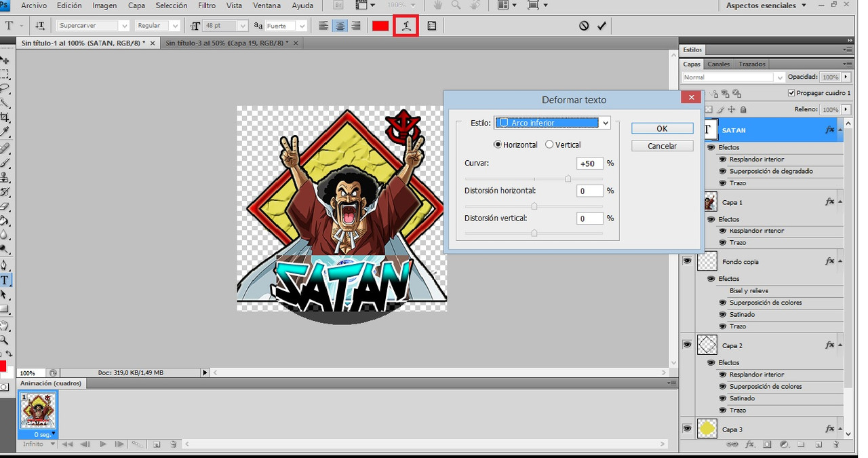Select the Horizontal radio button
The height and width of the screenshot is (458, 868).
pyautogui.click(x=498, y=145)
